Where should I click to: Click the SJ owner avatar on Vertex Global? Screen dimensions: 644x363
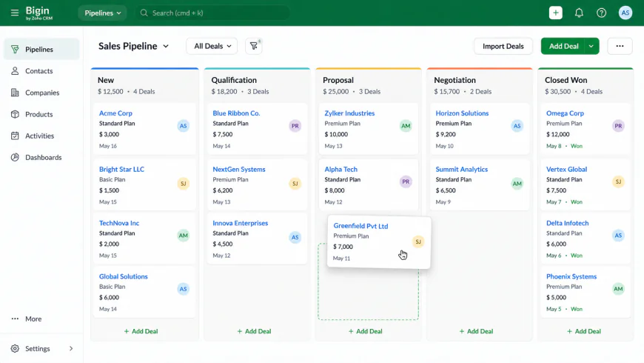618,181
